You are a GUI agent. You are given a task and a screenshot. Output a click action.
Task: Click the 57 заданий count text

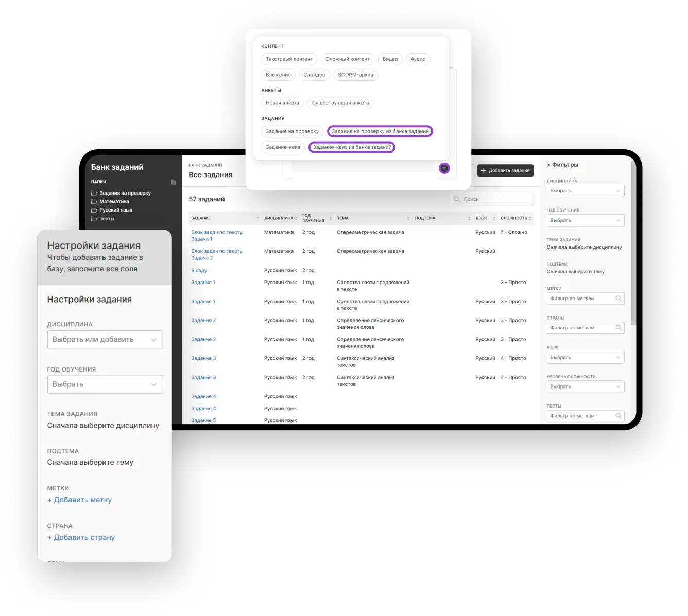(x=207, y=199)
